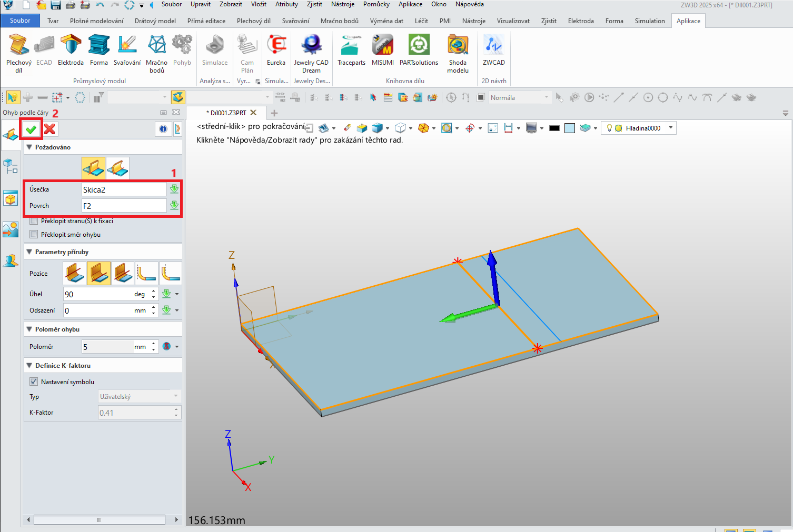Start the Svařování weldment module
This screenshot has height=532, width=793.
127,50
